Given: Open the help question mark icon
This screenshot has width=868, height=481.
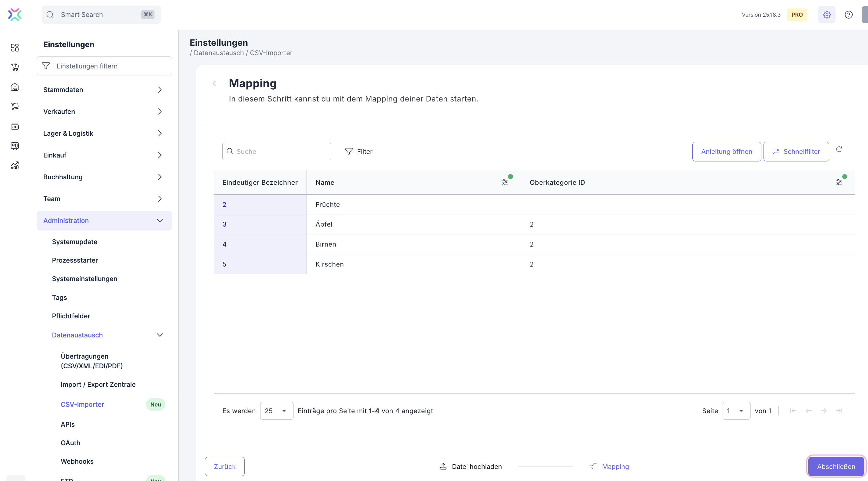Looking at the screenshot, I should 848,15.
